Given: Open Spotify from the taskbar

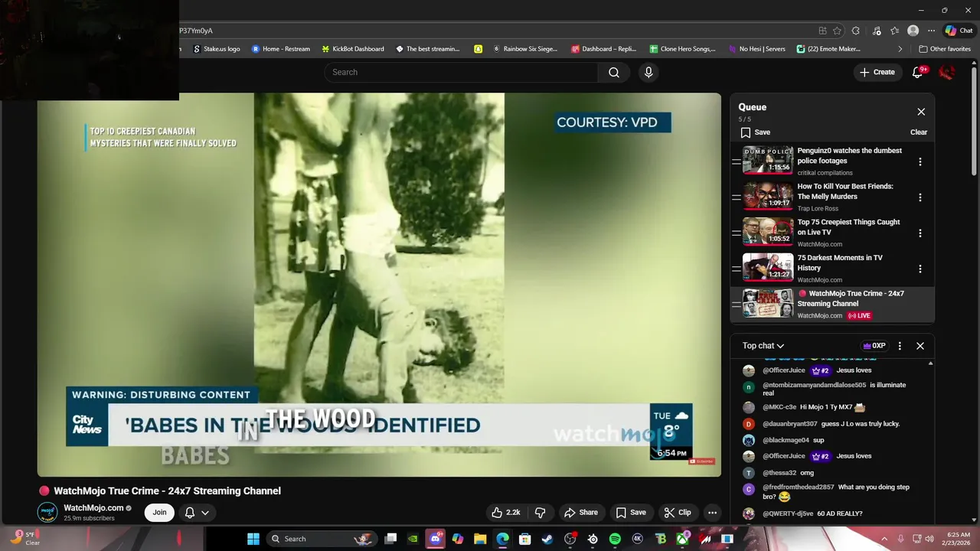Looking at the screenshot, I should tap(615, 539).
